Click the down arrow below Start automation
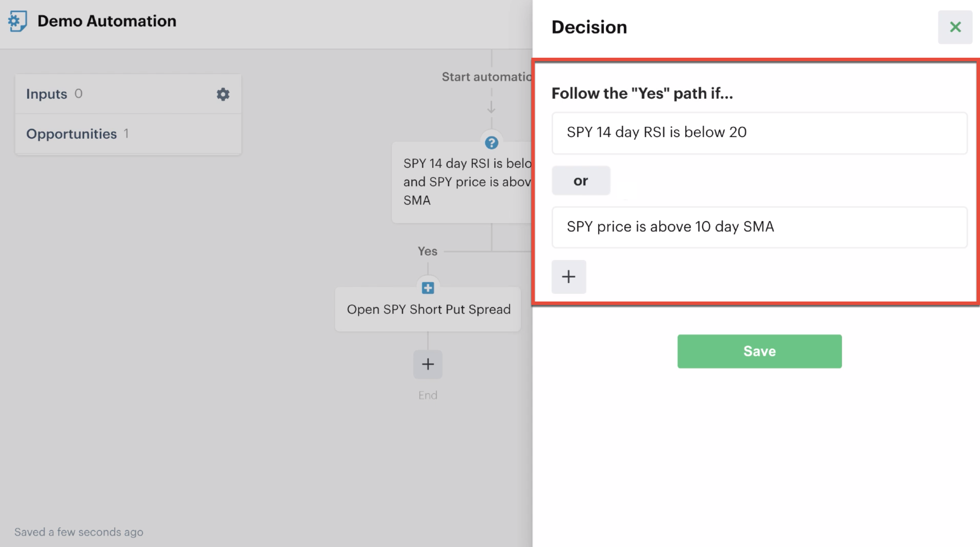The height and width of the screenshot is (547, 980). click(491, 107)
